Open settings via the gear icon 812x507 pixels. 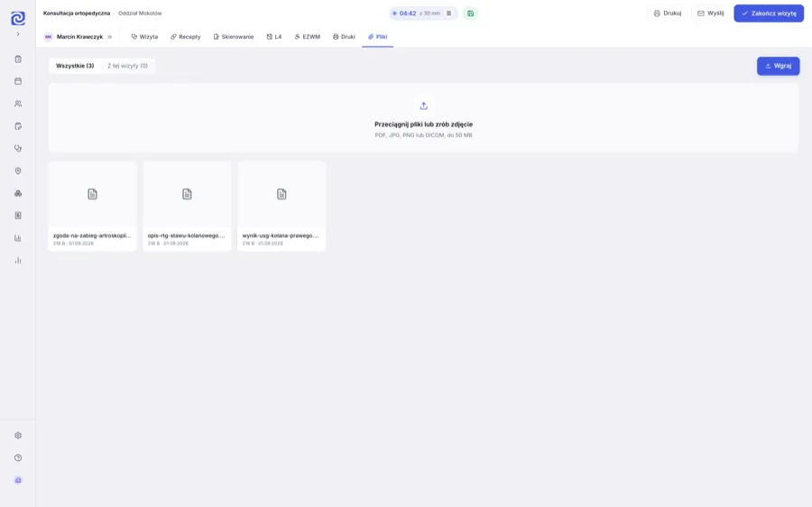[x=18, y=436]
